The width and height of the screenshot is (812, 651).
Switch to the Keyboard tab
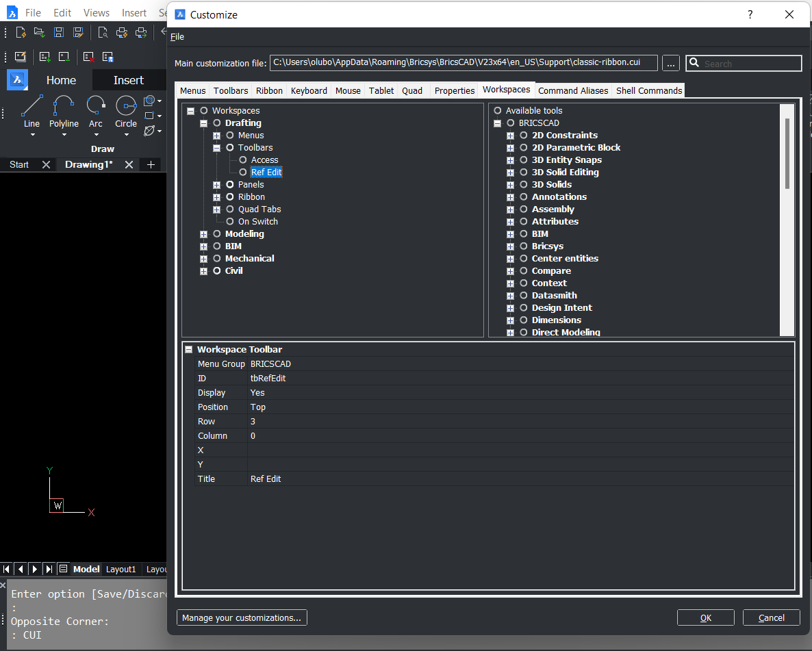point(309,90)
